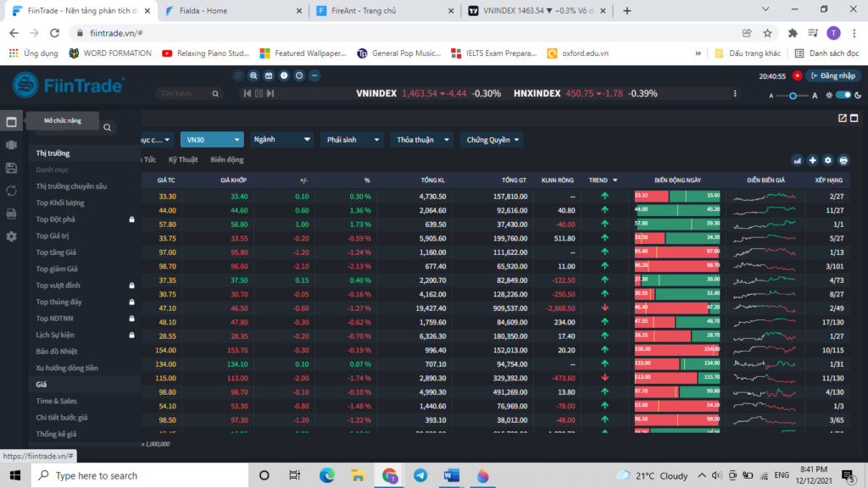Click the print icon above table
The height and width of the screenshot is (488, 868).
tap(843, 160)
